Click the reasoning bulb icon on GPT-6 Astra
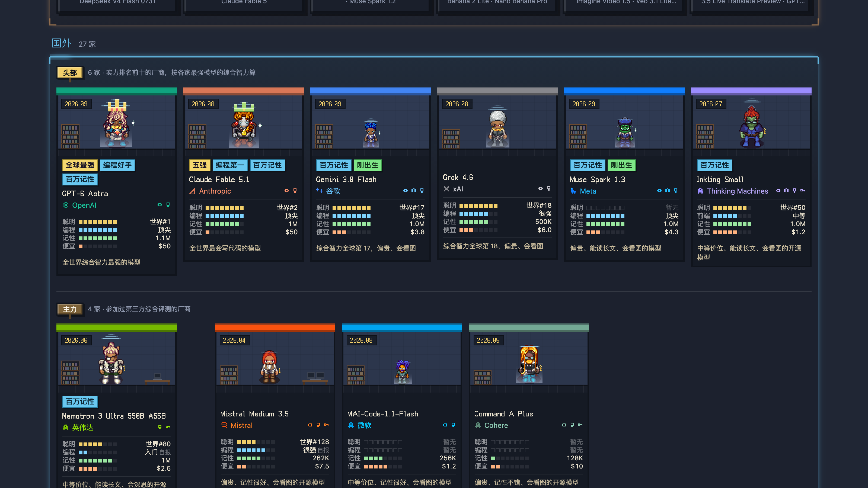The image size is (868, 488). (x=168, y=205)
